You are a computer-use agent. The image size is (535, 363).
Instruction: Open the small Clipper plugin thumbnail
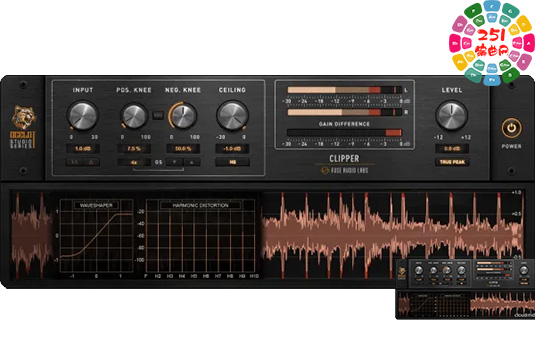(465, 289)
